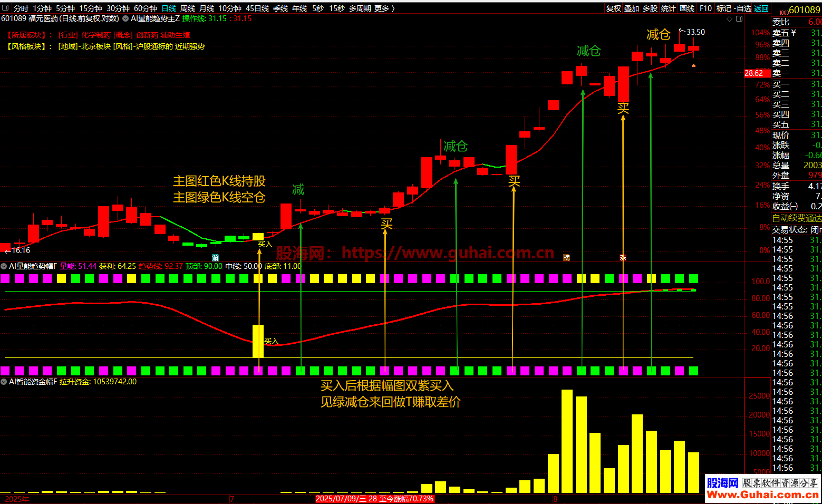Activate the 画线 drawing tool
The image size is (822, 504).
[x=687, y=8]
